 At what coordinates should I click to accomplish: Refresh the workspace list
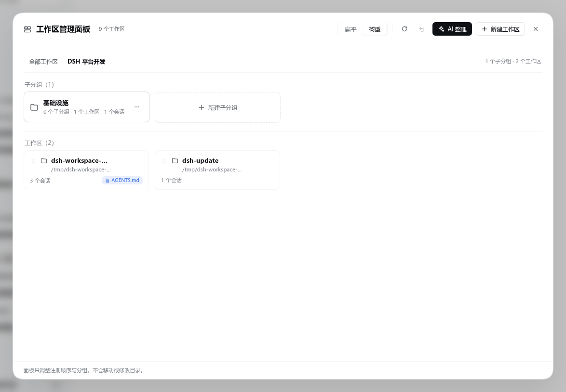(404, 29)
